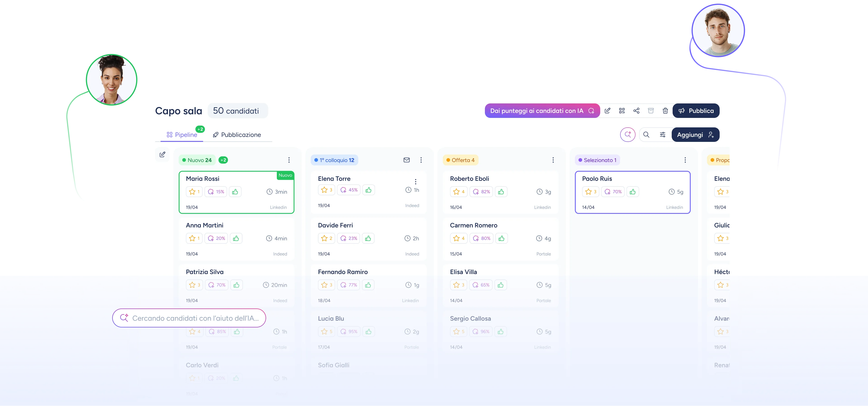Open search with the magnifier icon
868x406 pixels.
(x=646, y=135)
